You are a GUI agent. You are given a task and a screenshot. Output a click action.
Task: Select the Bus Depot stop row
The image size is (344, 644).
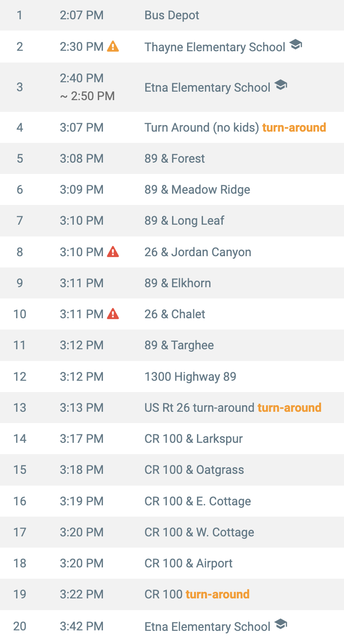click(172, 15)
